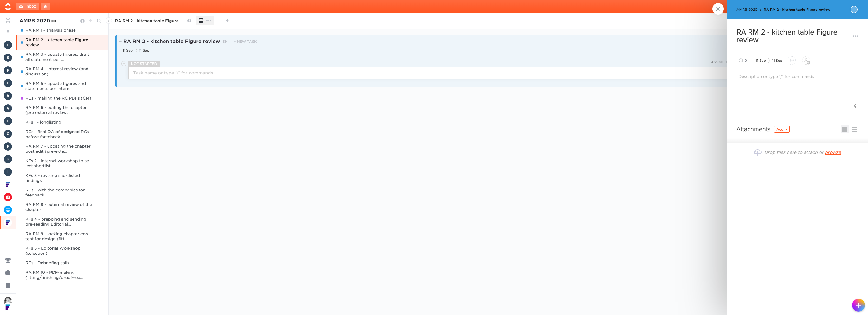Open the Inbox button in top bar
This screenshot has height=315, width=868.
click(x=27, y=6)
